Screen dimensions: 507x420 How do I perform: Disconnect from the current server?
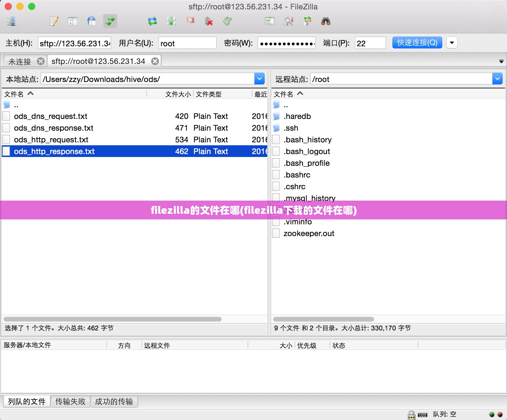[209, 21]
